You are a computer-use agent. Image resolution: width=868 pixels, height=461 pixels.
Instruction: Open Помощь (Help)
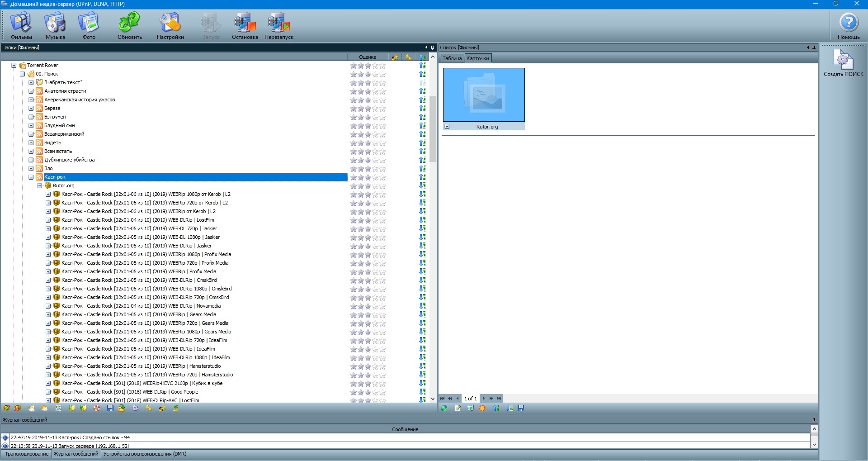click(849, 26)
